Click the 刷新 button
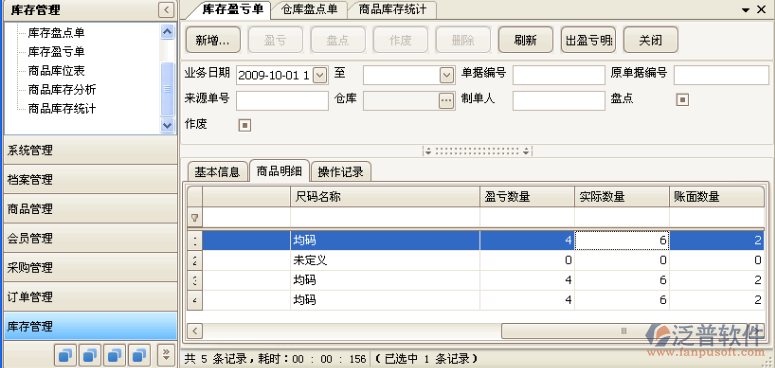 click(525, 40)
